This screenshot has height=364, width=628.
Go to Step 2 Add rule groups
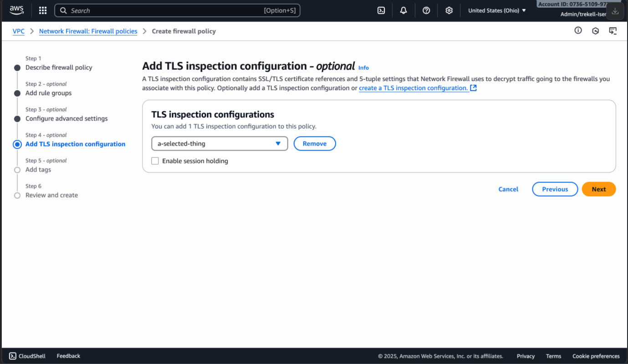[x=49, y=93]
